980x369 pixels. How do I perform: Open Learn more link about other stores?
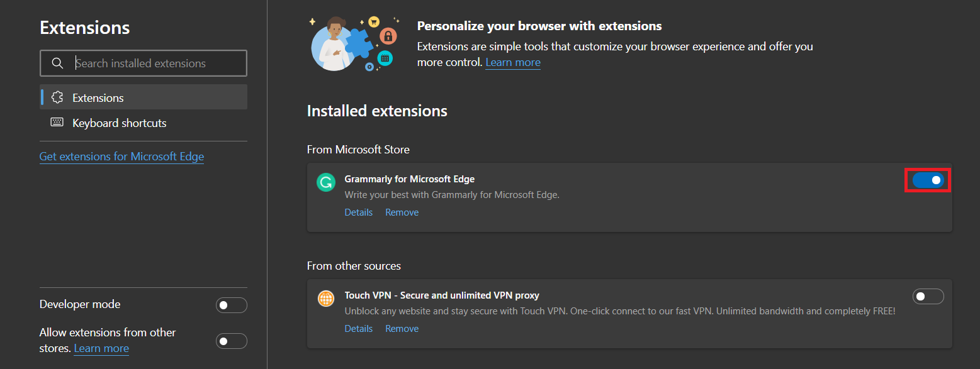[x=101, y=348]
